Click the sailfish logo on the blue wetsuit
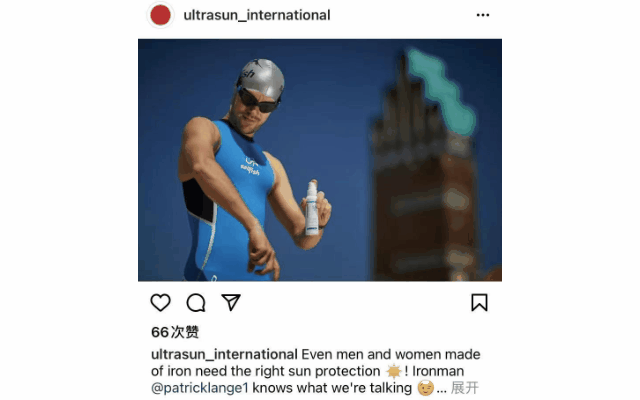Image resolution: width=640 pixels, height=400 pixels. tap(250, 166)
